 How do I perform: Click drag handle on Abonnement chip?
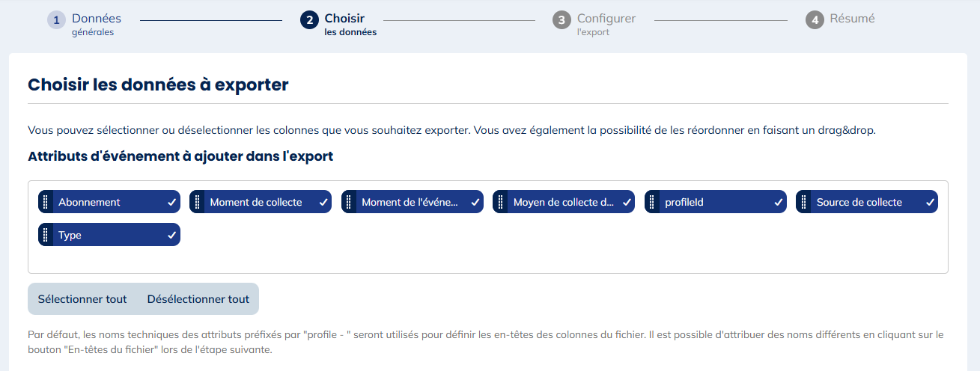point(46,202)
